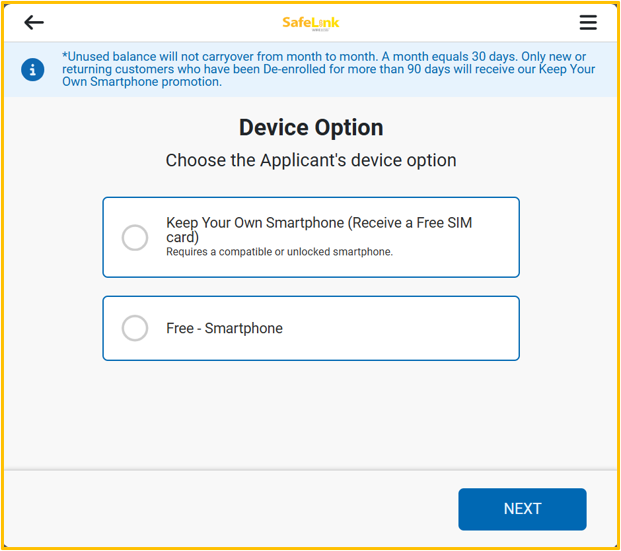Click the 'Device Option' heading
Viewport: 621px width, 551px height.
click(311, 128)
